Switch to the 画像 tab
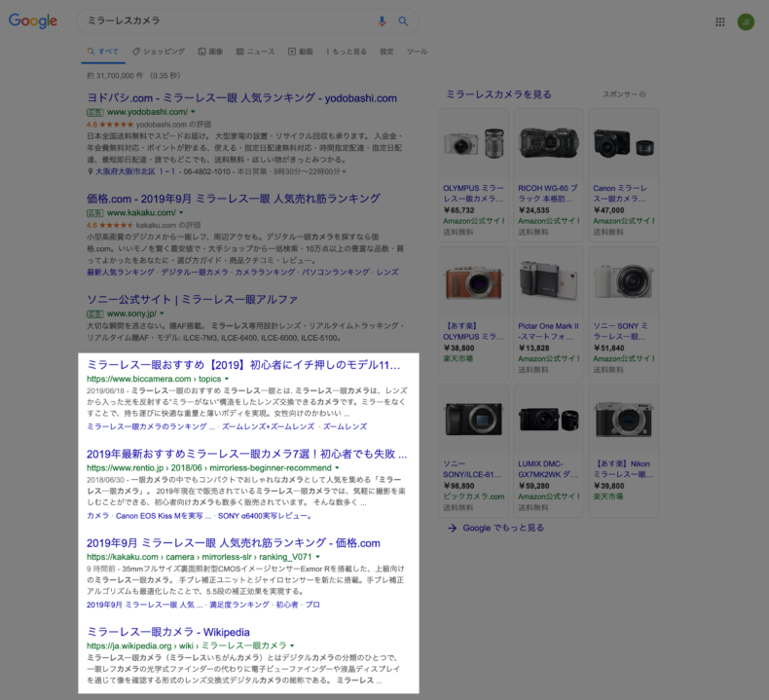Screen dimensions: 769x700 (210, 52)
